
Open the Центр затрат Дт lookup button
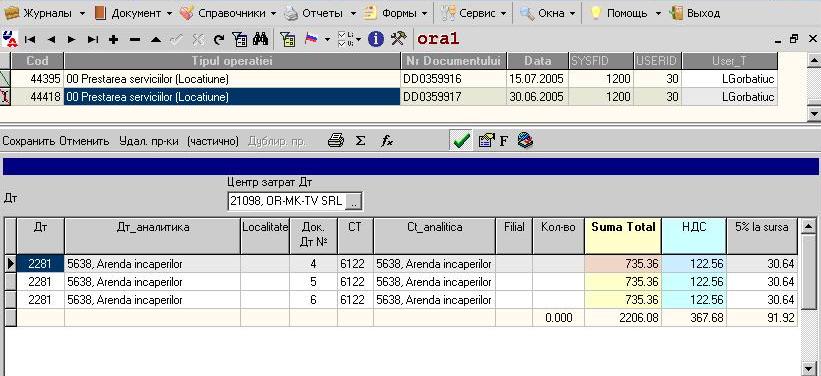[x=354, y=201]
